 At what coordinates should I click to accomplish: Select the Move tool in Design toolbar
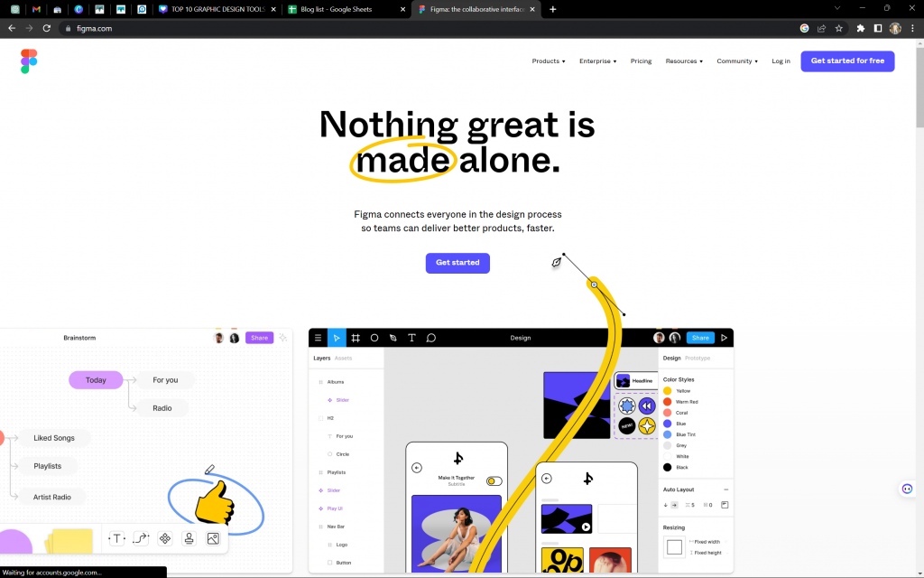337,338
